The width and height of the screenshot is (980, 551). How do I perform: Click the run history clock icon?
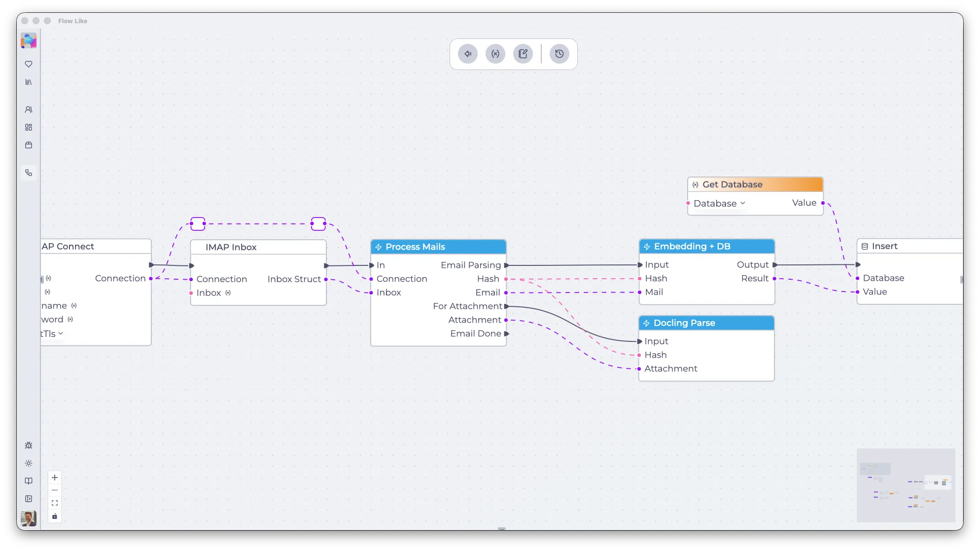559,54
